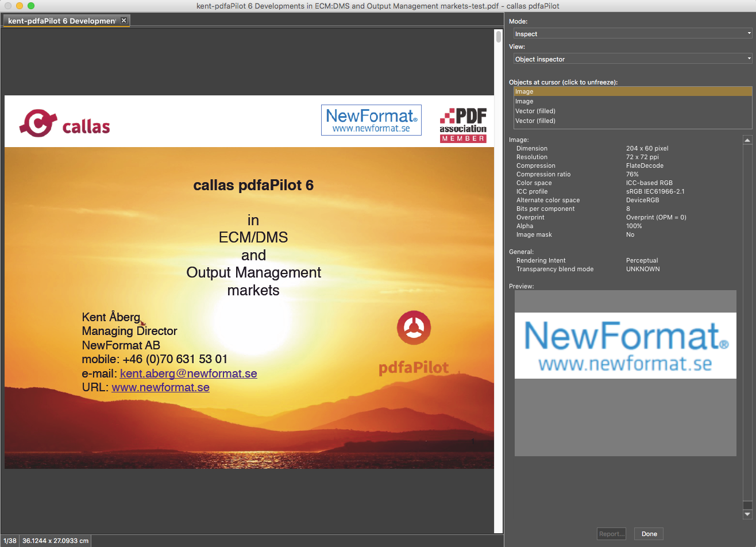
Task: Click the pdfaPilot wheel icon on the slide
Action: click(x=414, y=328)
